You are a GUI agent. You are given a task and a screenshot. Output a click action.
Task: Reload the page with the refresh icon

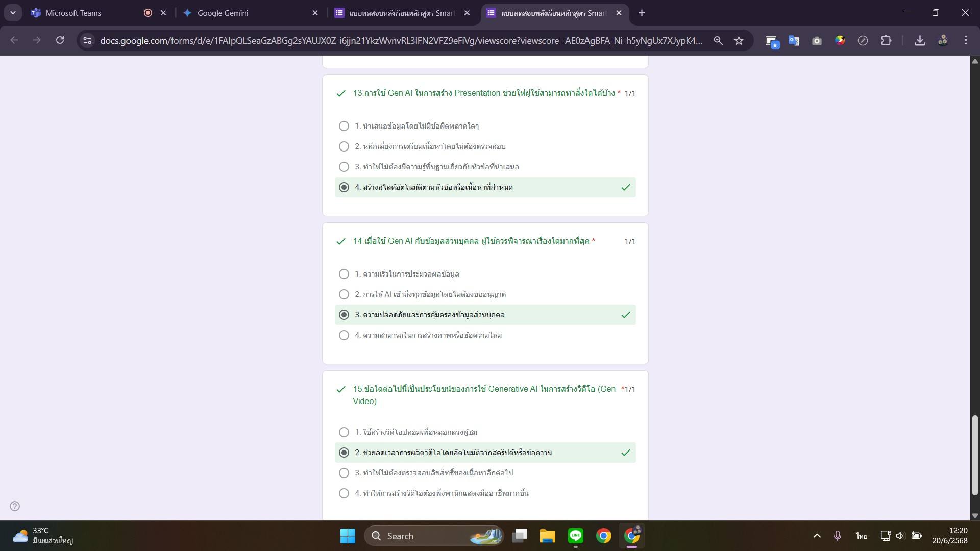pos(60,40)
